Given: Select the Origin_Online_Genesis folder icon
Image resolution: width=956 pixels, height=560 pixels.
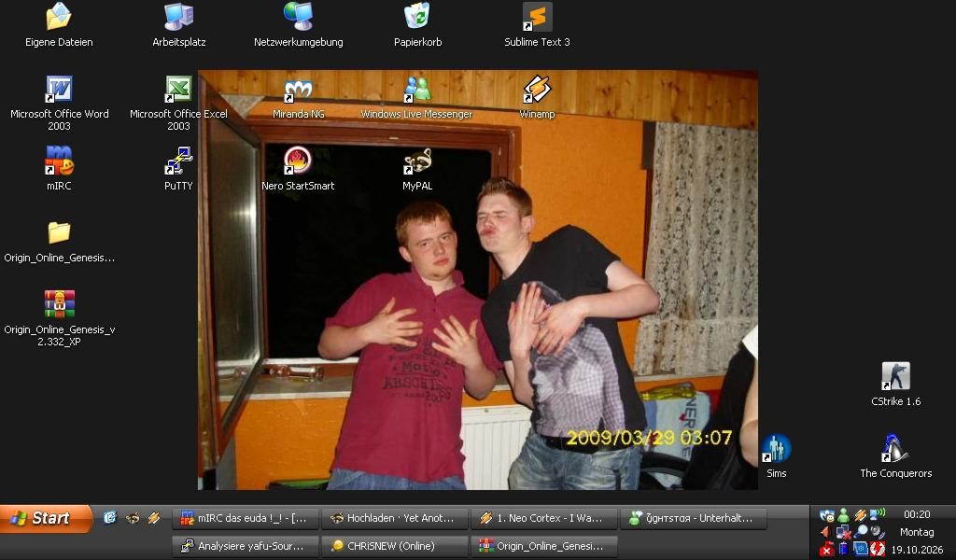Looking at the screenshot, I should (x=59, y=242).
